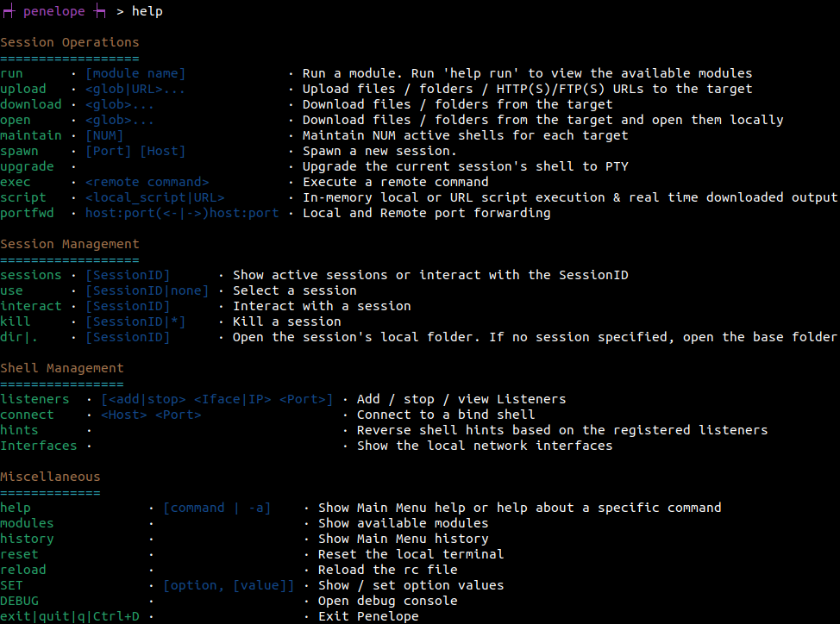The height and width of the screenshot is (624, 840).
Task: Click the 'run' command name
Action: (x=12, y=73)
